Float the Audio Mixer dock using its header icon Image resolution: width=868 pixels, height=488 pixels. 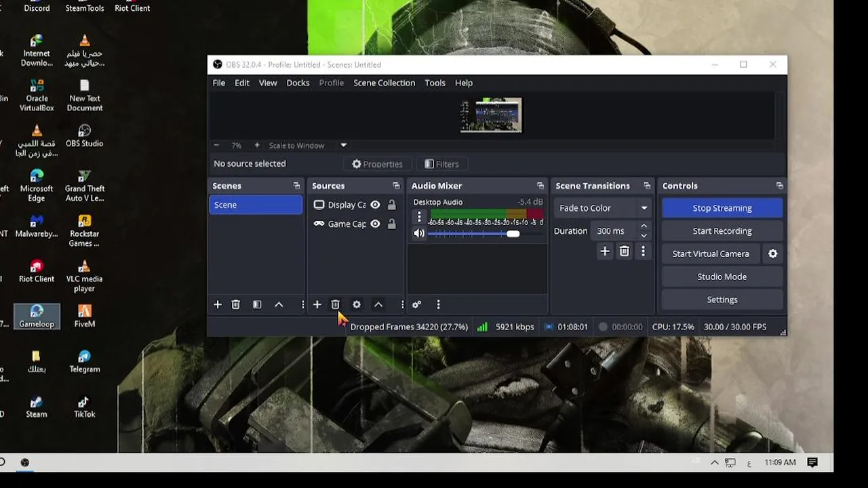[x=540, y=186]
